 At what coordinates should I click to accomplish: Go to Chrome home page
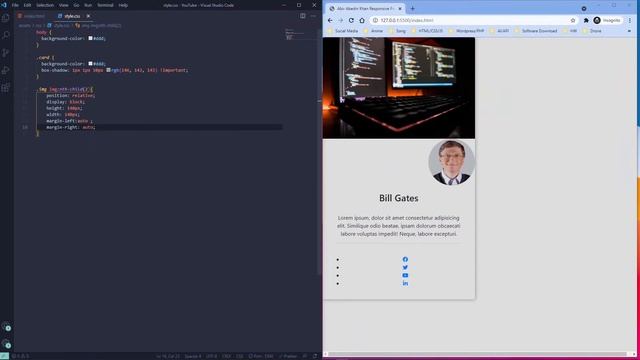pyautogui.click(x=362, y=20)
